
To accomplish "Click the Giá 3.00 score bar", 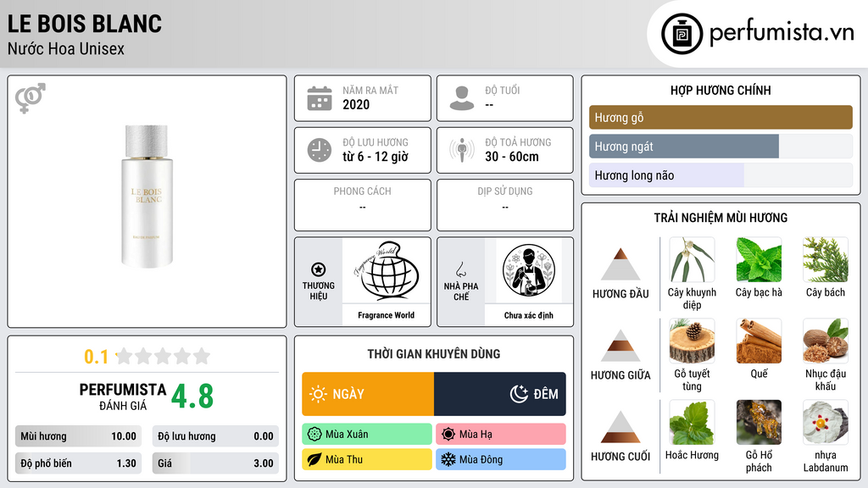I will point(215,463).
